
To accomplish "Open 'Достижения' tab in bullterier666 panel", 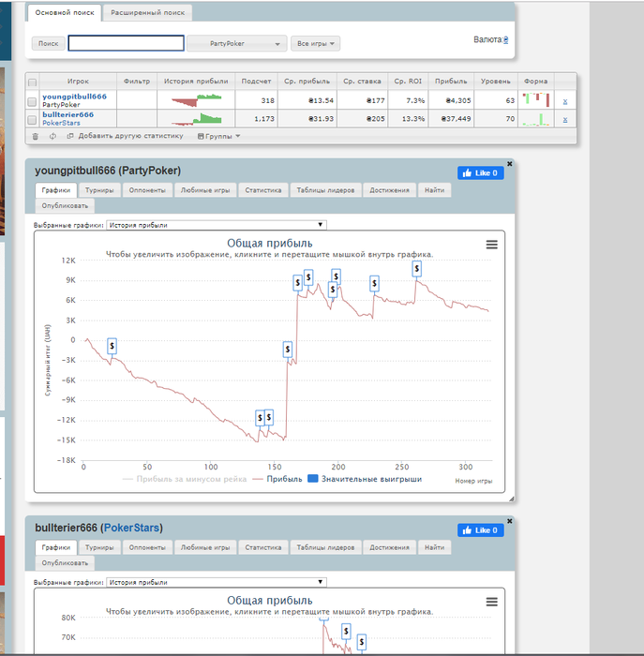I will click(389, 547).
